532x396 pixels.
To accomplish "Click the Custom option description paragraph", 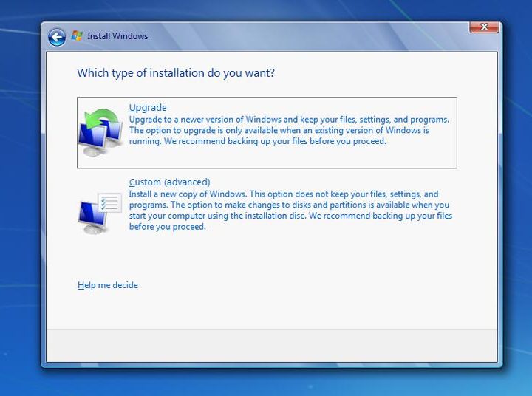I will (x=290, y=211).
